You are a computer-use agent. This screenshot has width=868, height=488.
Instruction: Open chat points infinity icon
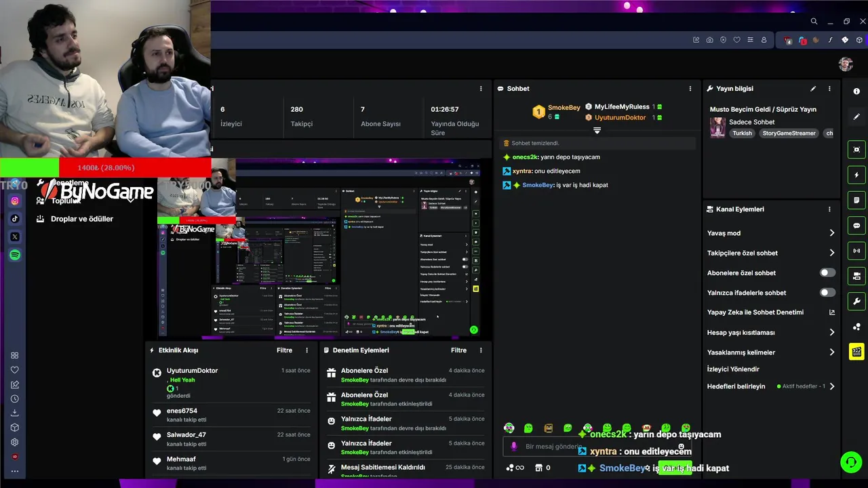(515, 468)
